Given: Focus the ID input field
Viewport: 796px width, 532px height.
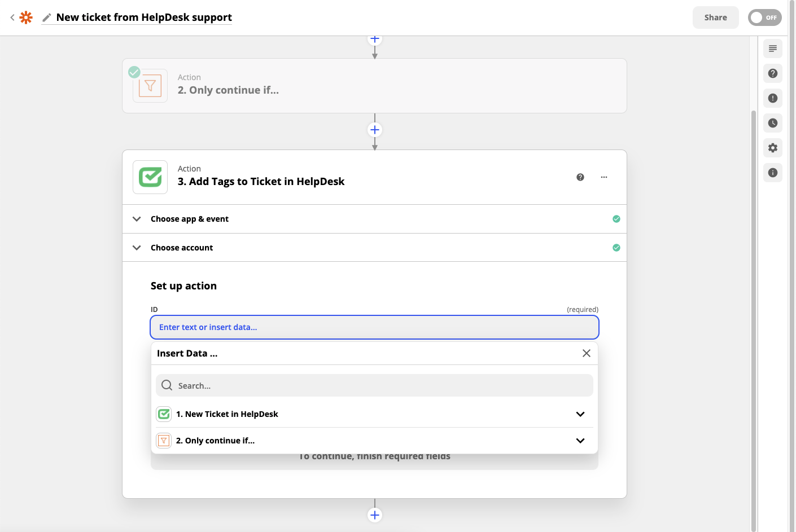Looking at the screenshot, I should click(x=374, y=327).
